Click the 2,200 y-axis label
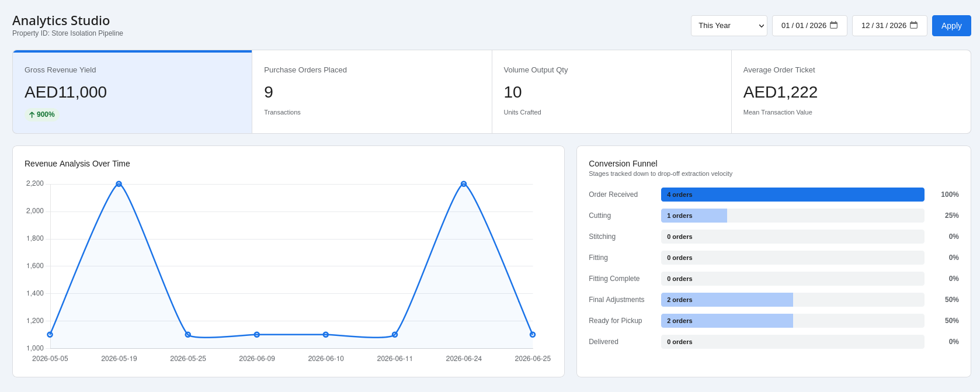Image resolution: width=980 pixels, height=392 pixels. click(35, 183)
